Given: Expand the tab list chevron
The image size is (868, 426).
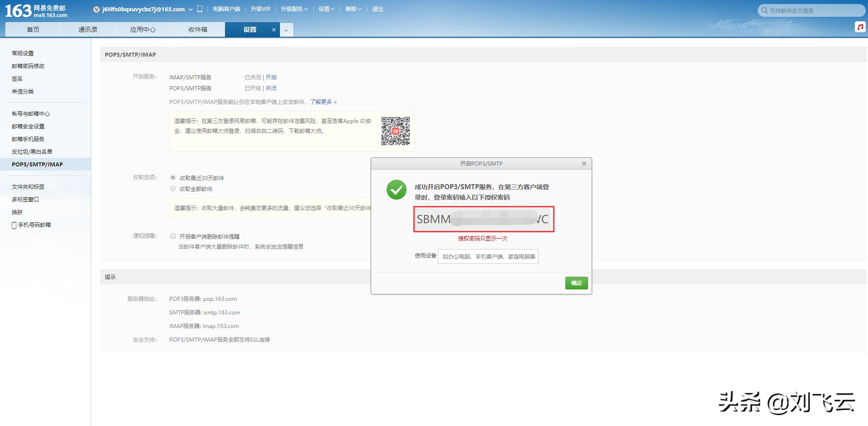Looking at the screenshot, I should point(286,30).
